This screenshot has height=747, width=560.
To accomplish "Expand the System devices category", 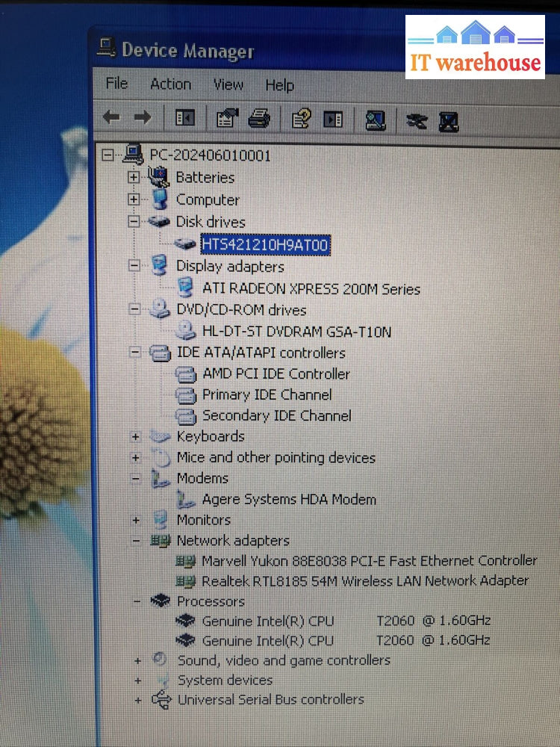I will pos(138,681).
